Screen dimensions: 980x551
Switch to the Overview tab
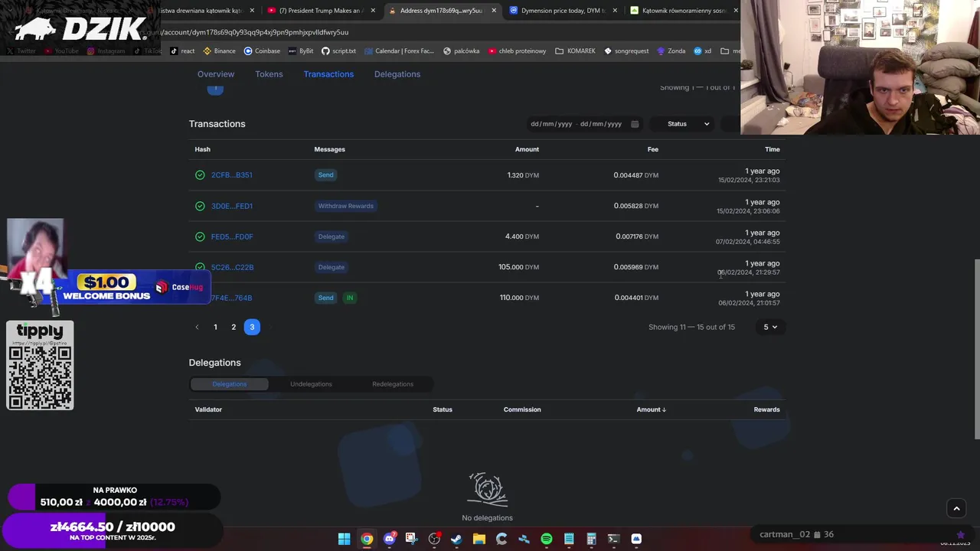pyautogui.click(x=216, y=74)
